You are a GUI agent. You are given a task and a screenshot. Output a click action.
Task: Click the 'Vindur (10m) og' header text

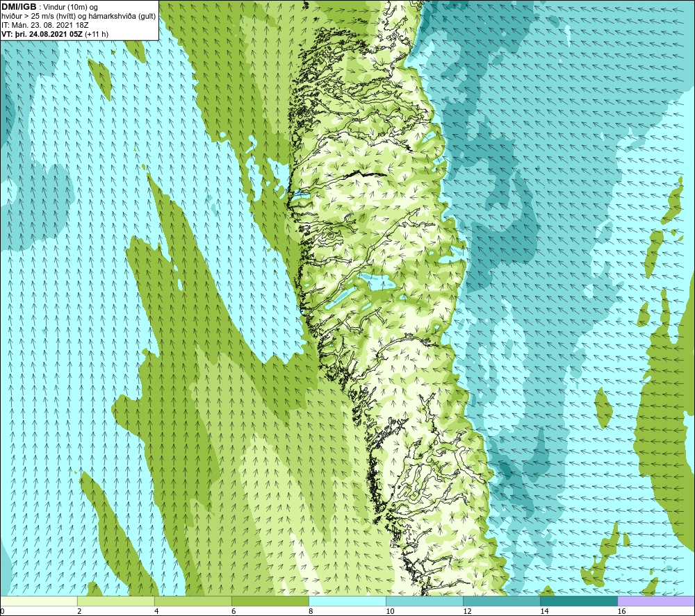tap(72, 8)
